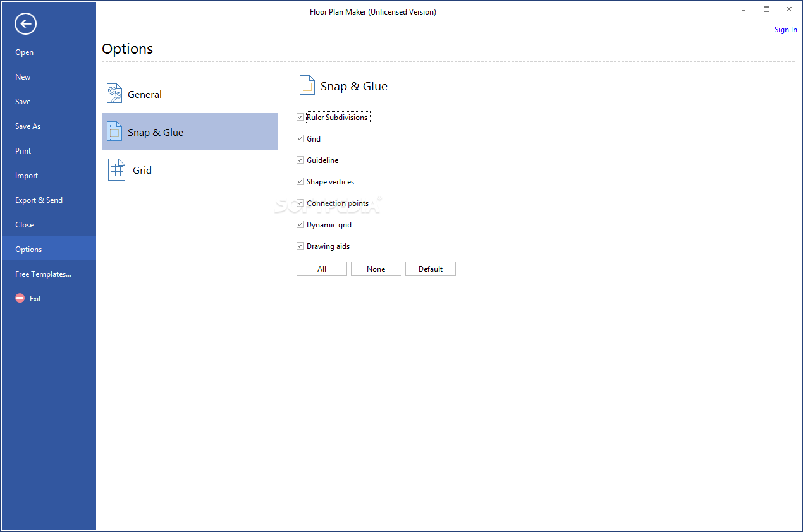
Task: Switch to the General options tab
Action: tap(190, 94)
